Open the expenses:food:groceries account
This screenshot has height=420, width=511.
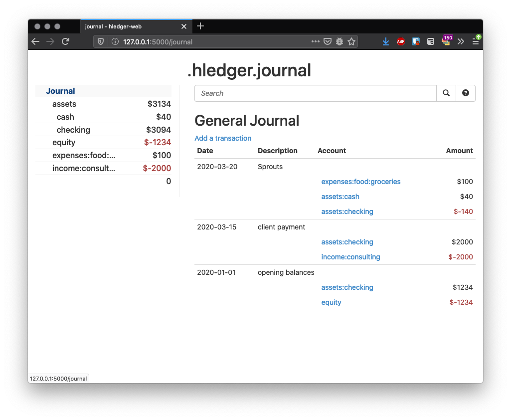[360, 182]
